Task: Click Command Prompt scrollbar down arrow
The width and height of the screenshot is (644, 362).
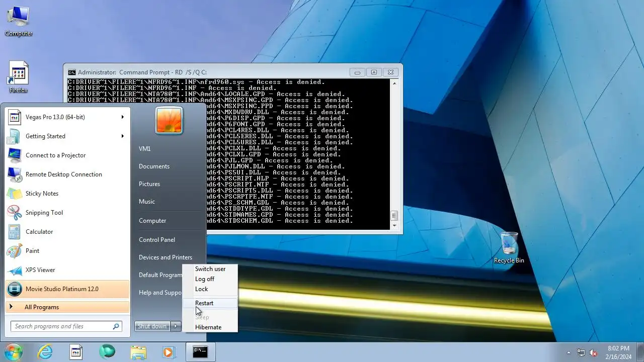Action: (394, 226)
